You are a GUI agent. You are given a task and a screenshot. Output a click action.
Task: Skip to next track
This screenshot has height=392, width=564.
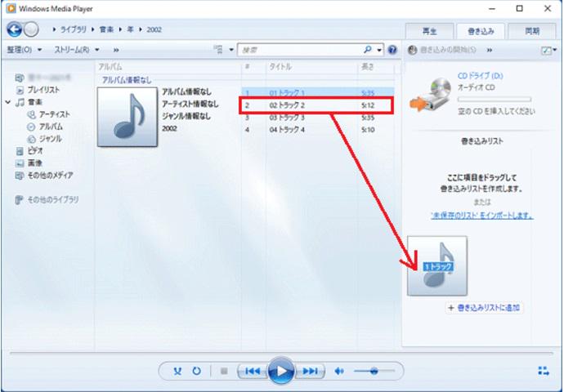pyautogui.click(x=310, y=371)
